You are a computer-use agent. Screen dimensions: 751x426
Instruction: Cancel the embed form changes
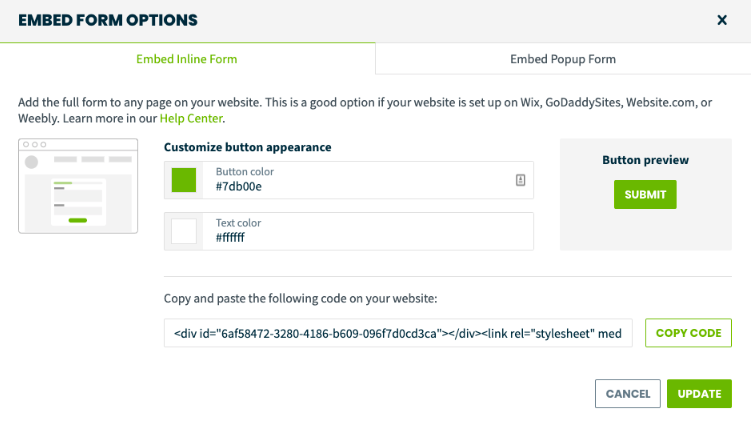[628, 394]
